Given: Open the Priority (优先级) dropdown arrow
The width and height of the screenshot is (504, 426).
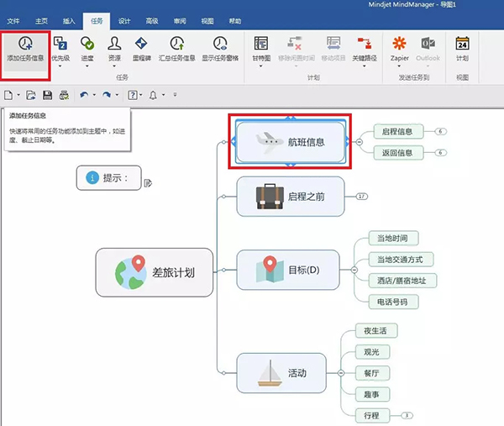Looking at the screenshot, I should click(60, 66).
